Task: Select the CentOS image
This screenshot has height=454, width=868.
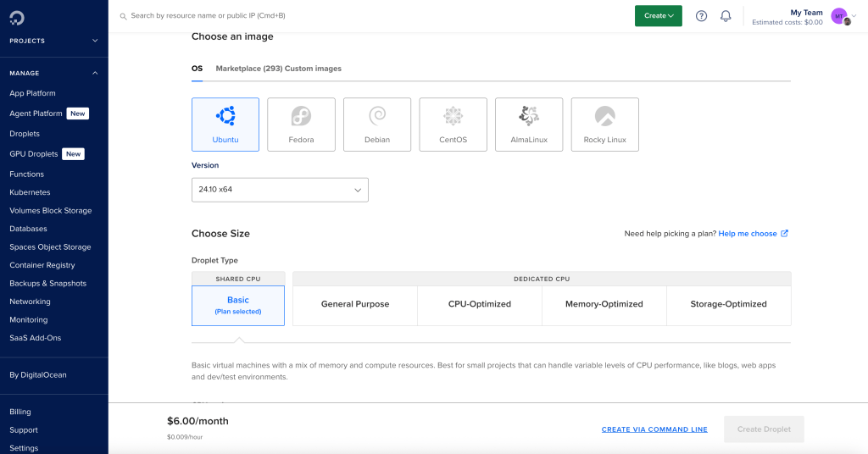Action: coord(453,125)
